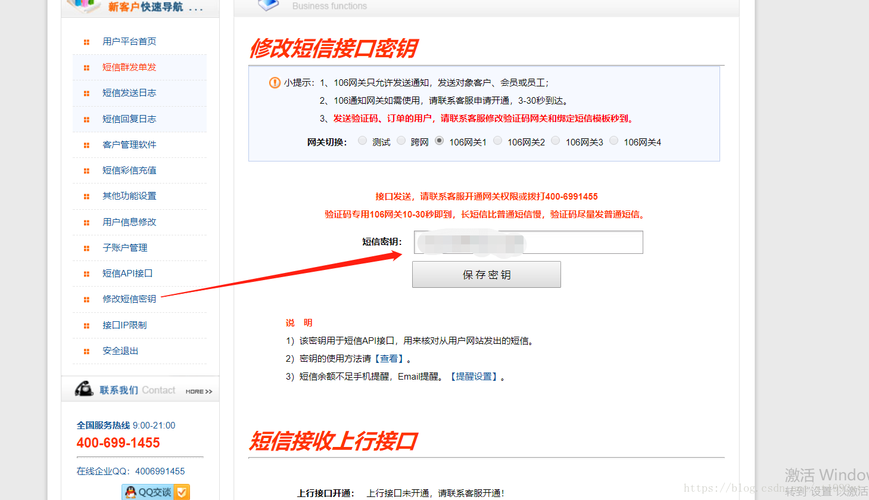Open the 查看 usage method link

[389, 359]
